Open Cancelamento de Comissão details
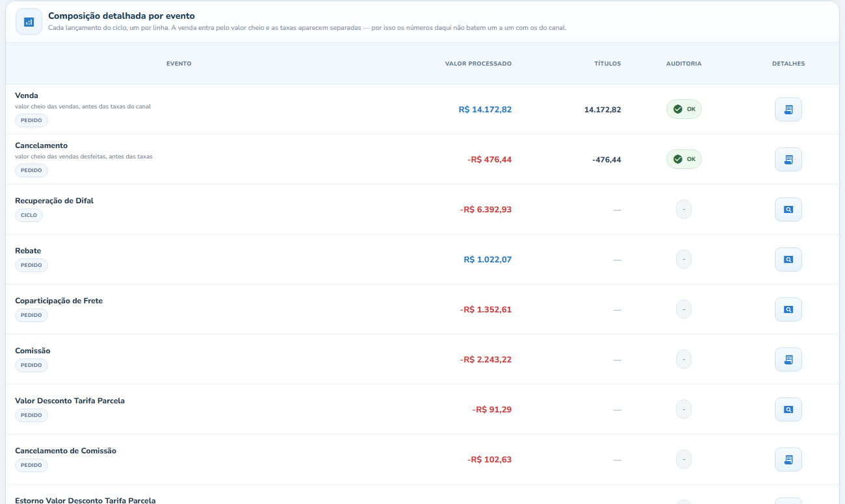This screenshot has height=504, width=845. coord(788,459)
